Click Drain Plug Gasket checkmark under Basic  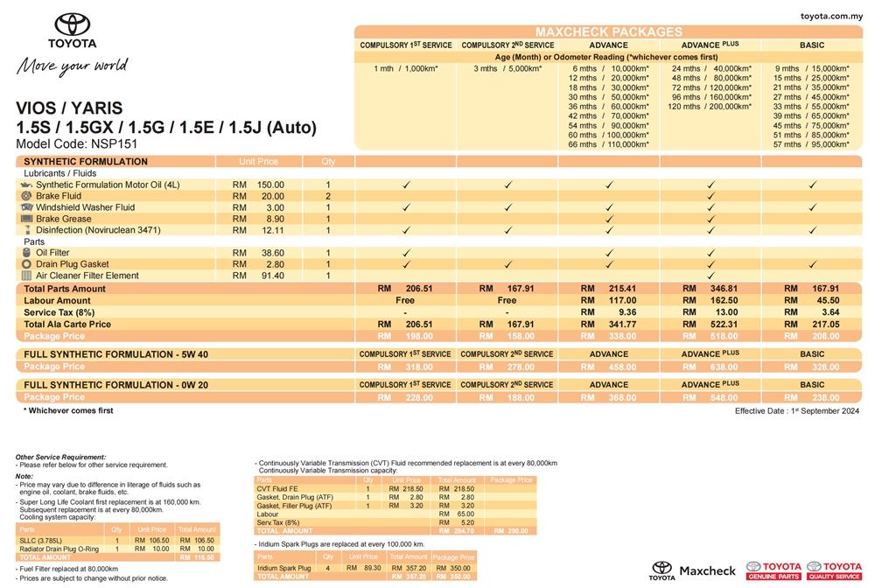tap(813, 264)
